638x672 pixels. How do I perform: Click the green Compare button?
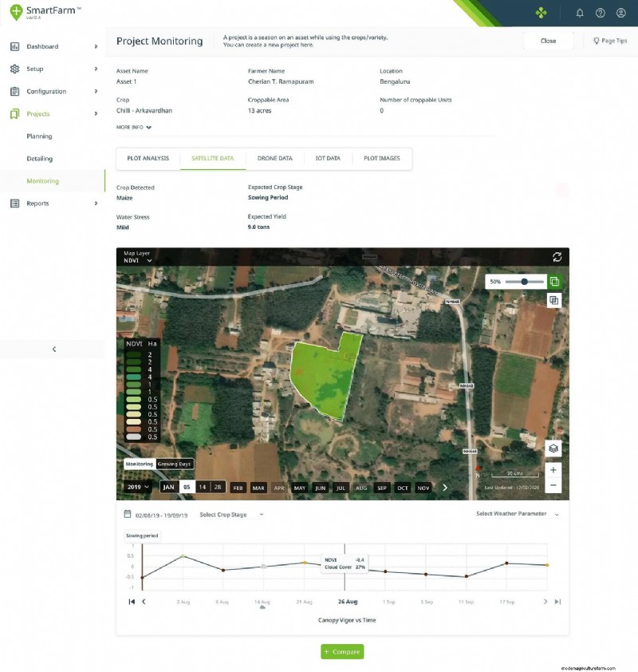point(342,652)
